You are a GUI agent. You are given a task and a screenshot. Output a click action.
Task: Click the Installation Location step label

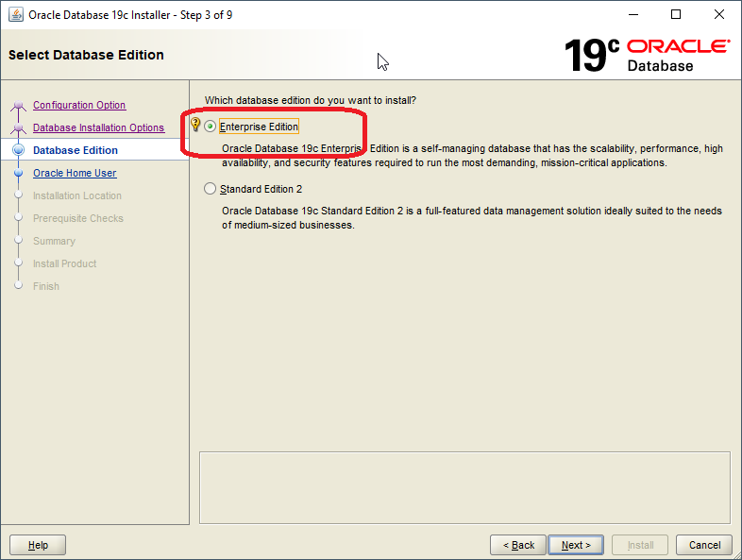pos(77,196)
